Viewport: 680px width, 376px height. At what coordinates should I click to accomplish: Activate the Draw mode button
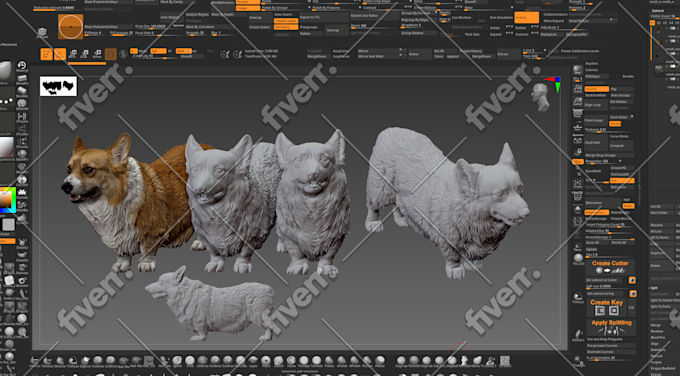[x=59, y=54]
